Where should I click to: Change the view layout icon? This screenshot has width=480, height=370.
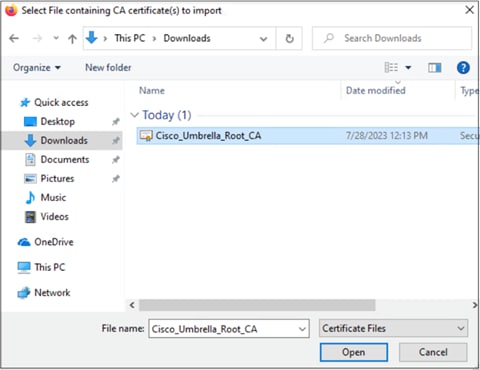[391, 68]
